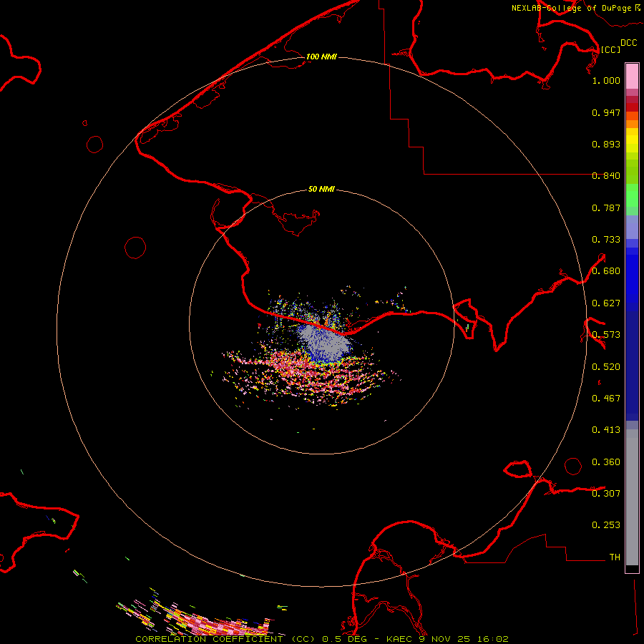This screenshot has width=644, height=644.
Task: Click the 1.000 value on the color scale
Action: click(x=606, y=80)
